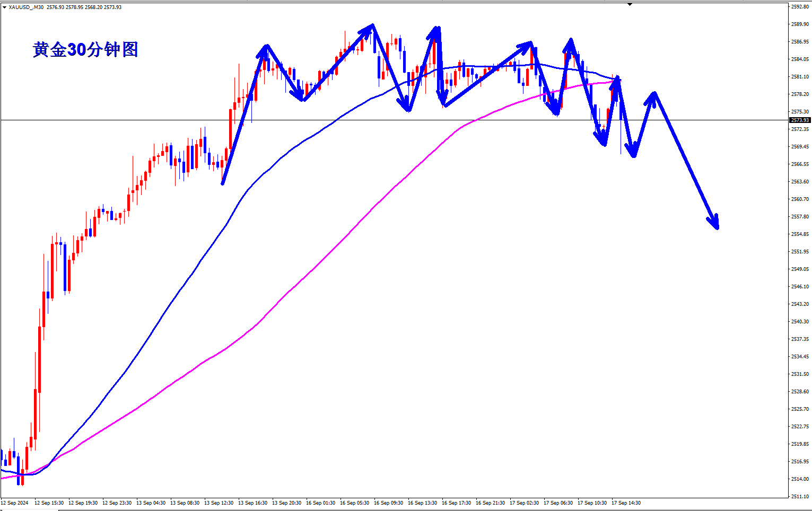Image resolution: width=812 pixels, height=511 pixels.
Task: Click the 2540.30 price axis label
Action: click(800, 322)
